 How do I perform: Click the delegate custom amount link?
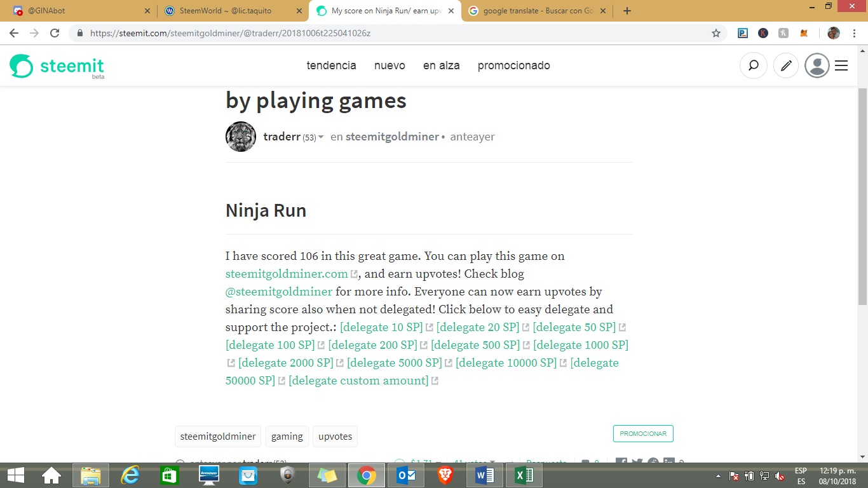tap(358, 381)
